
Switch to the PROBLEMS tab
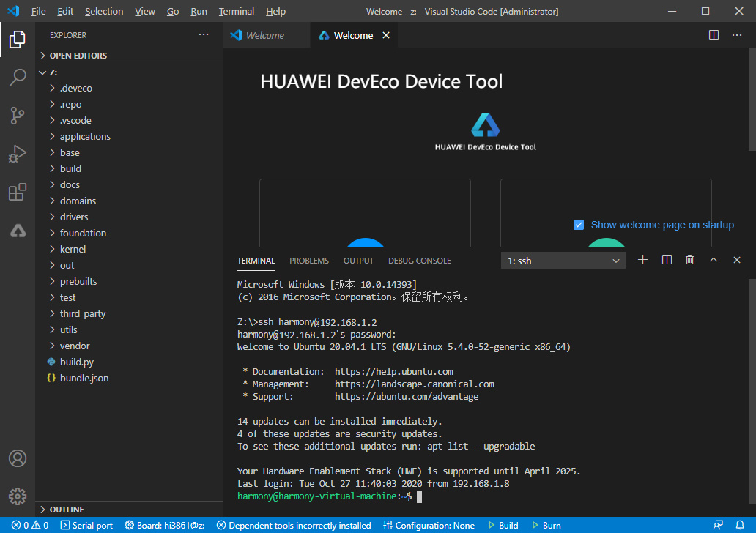pos(309,261)
